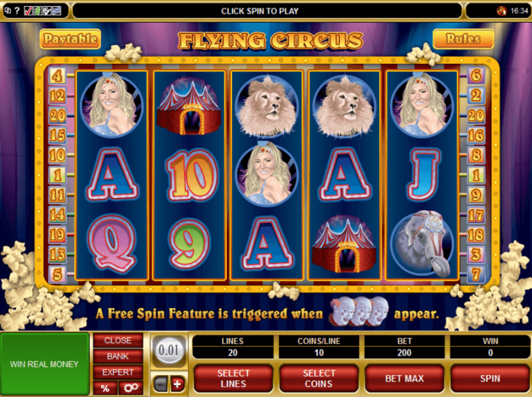
Task: Click the SELECT COINS button
Action: tap(319, 378)
